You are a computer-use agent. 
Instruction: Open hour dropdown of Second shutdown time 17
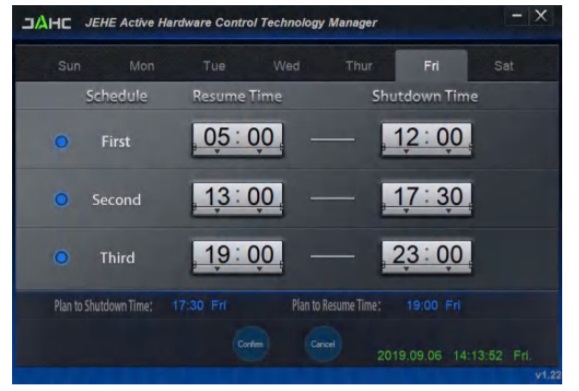[x=406, y=210]
